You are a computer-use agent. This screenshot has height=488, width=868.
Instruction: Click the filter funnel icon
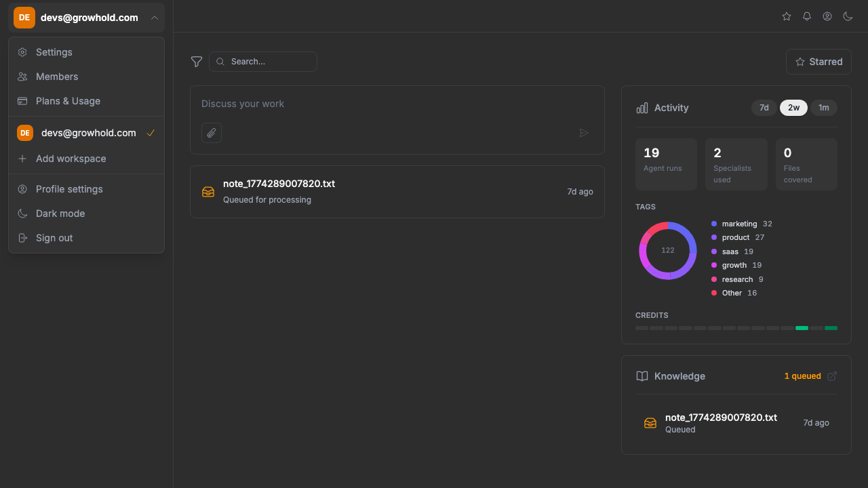tap(197, 62)
